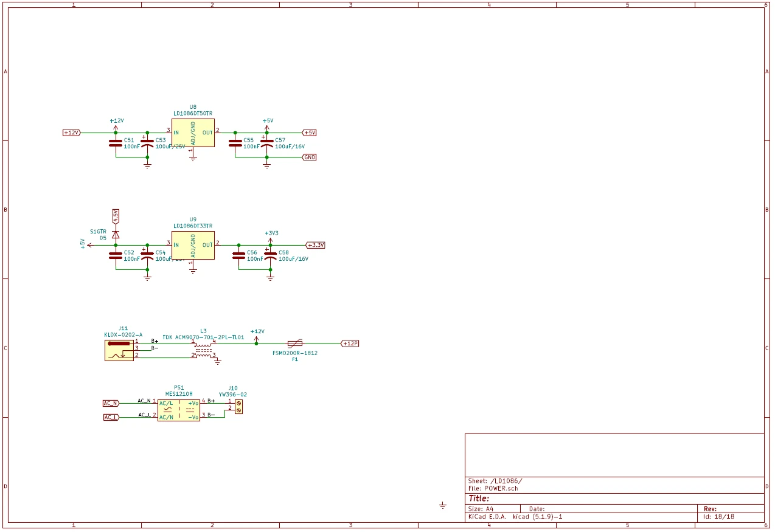
Task: Click the 100nF value of C56
Action: point(255,260)
